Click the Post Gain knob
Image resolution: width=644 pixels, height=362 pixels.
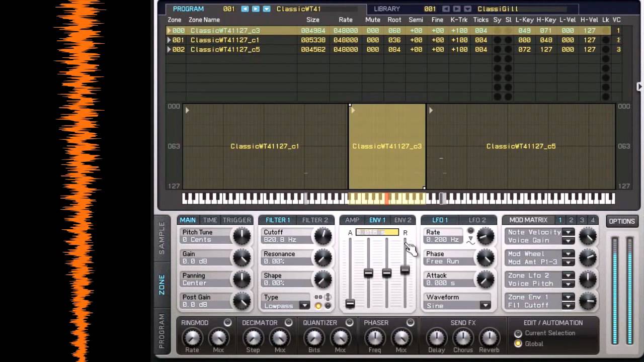242,301
